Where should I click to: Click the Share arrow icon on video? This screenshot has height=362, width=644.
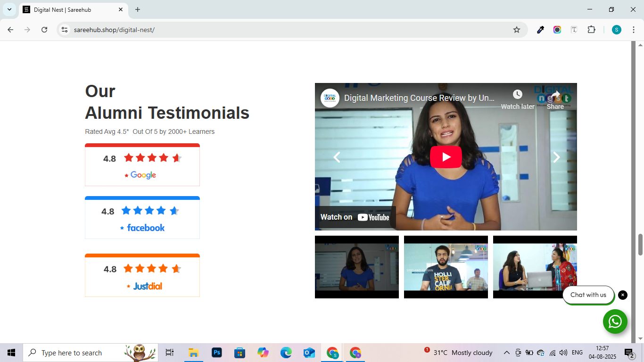click(555, 95)
